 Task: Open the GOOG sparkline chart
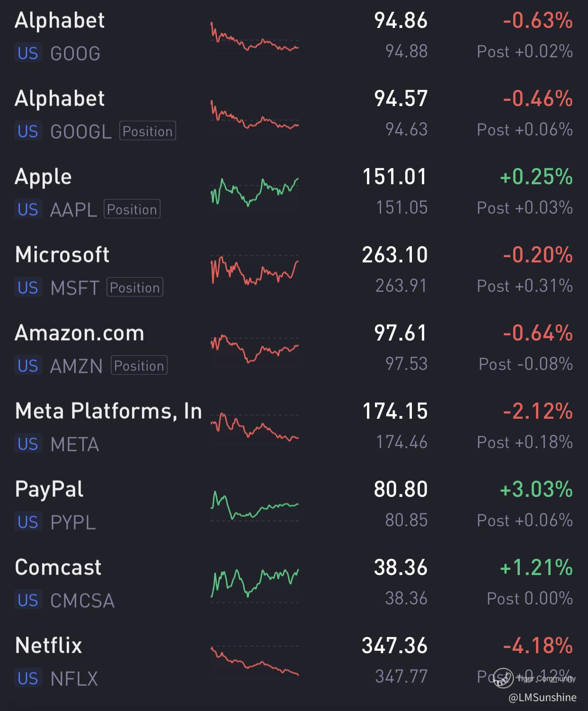[255, 36]
